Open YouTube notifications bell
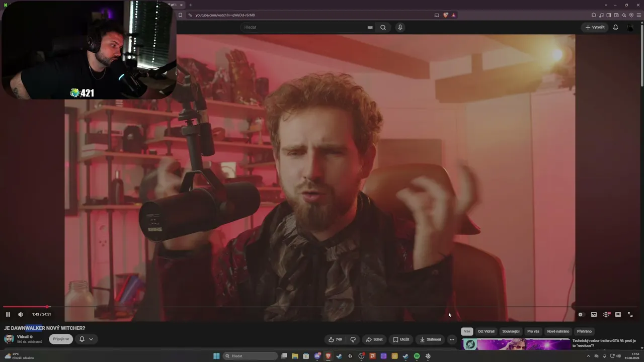The image size is (644, 362). tap(615, 27)
